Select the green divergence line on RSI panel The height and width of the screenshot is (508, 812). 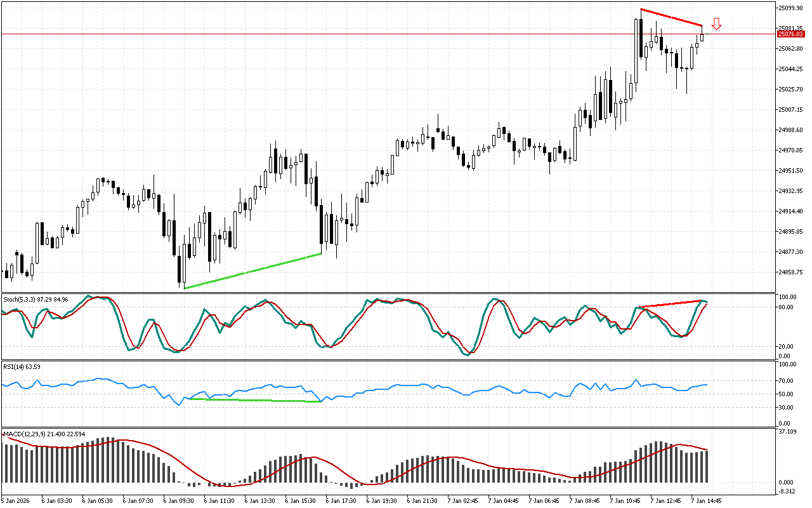coord(254,400)
